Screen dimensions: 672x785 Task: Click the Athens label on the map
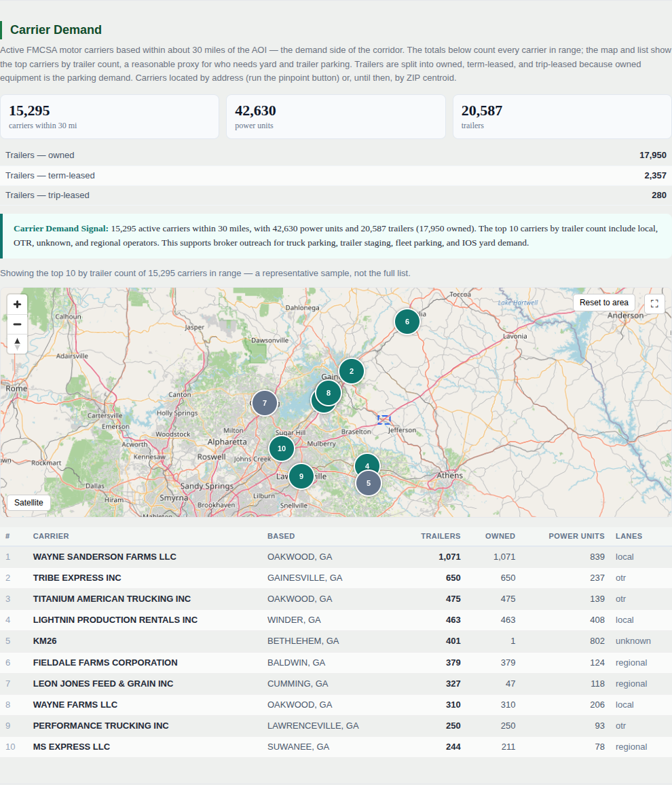(449, 475)
